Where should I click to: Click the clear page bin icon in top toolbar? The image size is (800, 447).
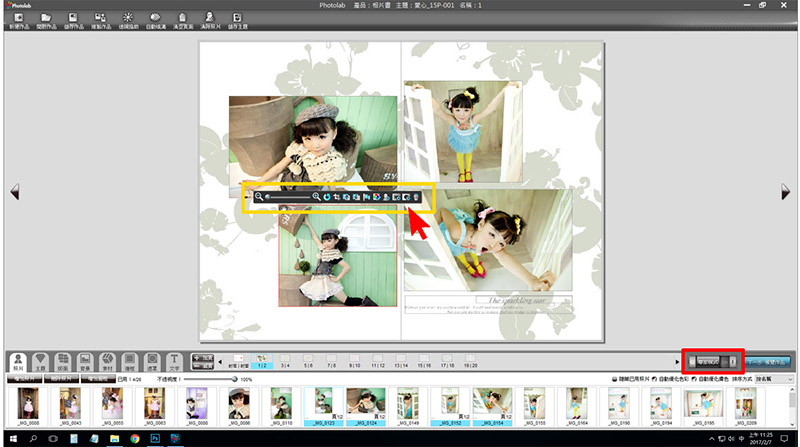[183, 18]
